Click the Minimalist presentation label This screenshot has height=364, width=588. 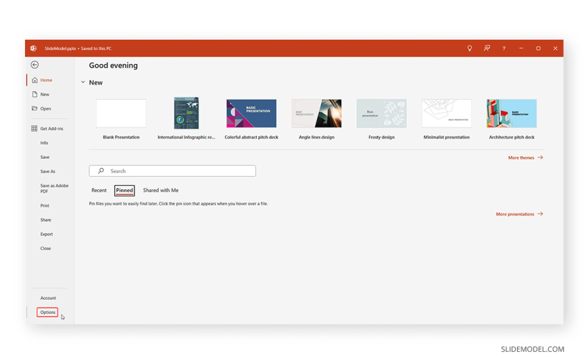[447, 137]
